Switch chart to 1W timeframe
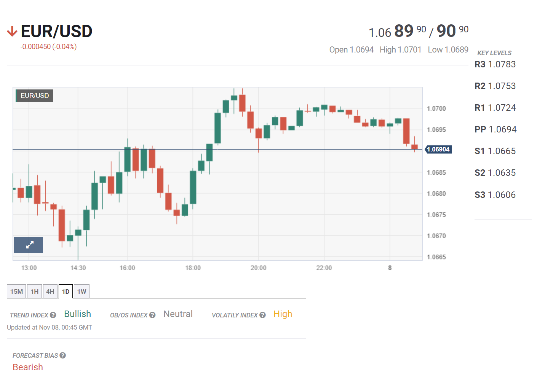 (82, 292)
